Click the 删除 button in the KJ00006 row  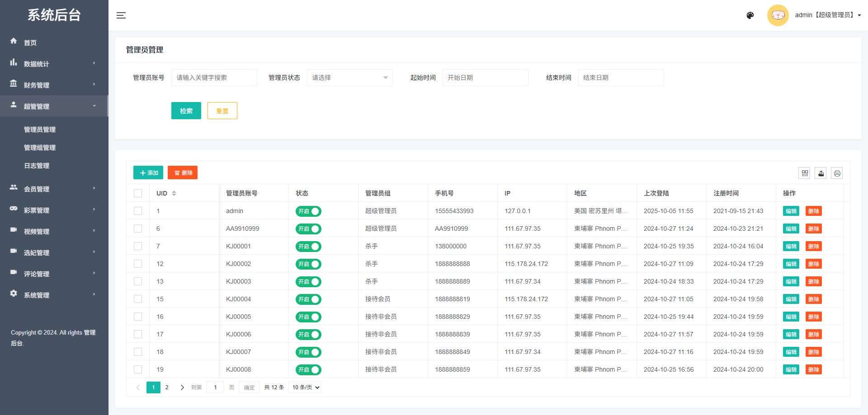coord(814,334)
